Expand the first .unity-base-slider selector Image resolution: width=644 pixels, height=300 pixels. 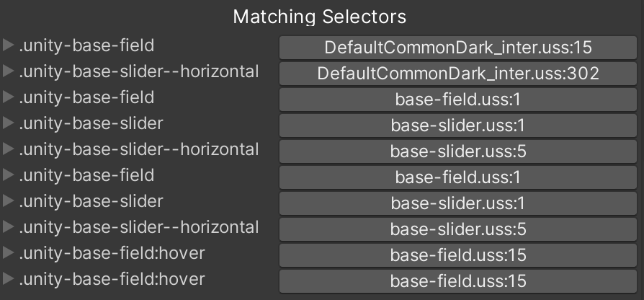[x=9, y=124]
